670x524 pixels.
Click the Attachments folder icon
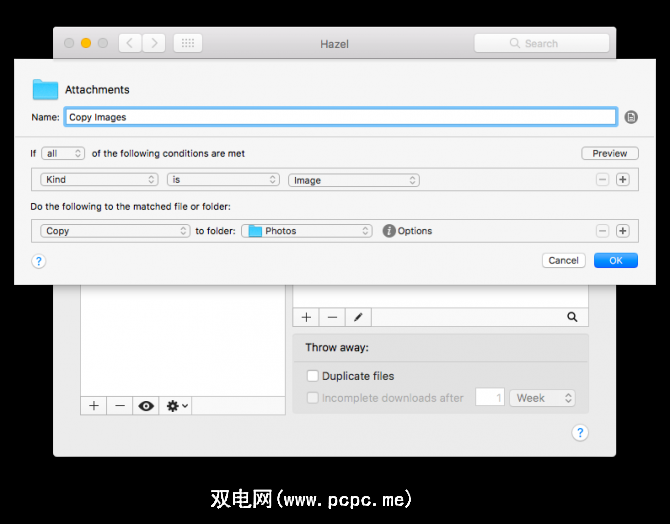[45, 89]
